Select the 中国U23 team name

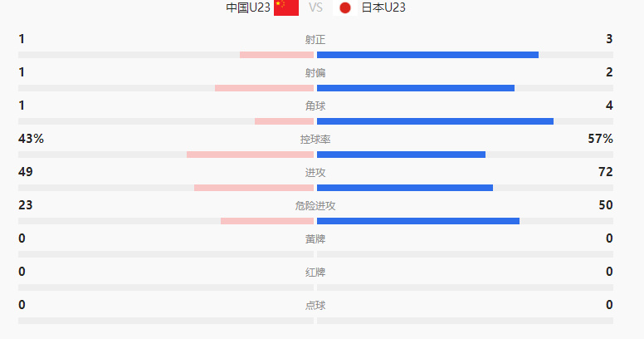(x=248, y=7)
